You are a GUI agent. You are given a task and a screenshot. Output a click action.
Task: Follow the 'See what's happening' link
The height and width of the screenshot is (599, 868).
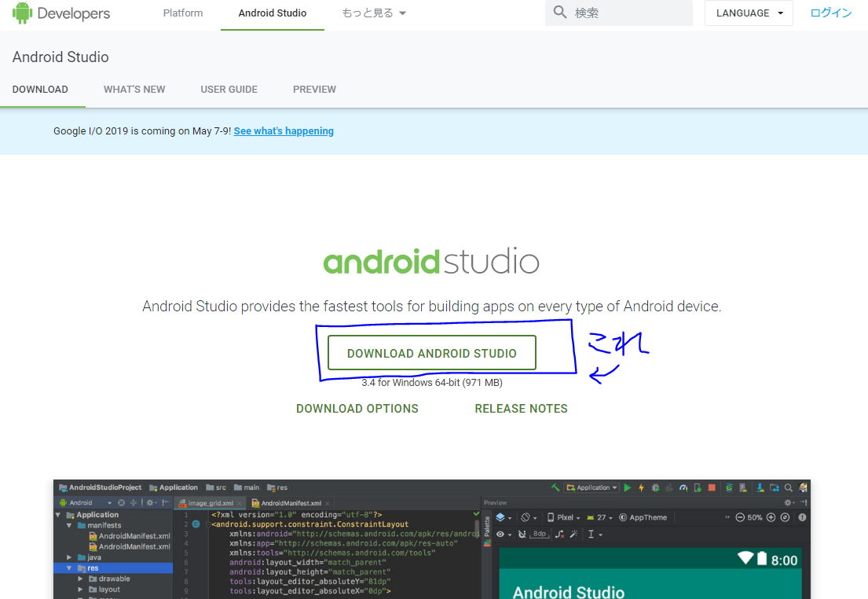click(x=284, y=130)
